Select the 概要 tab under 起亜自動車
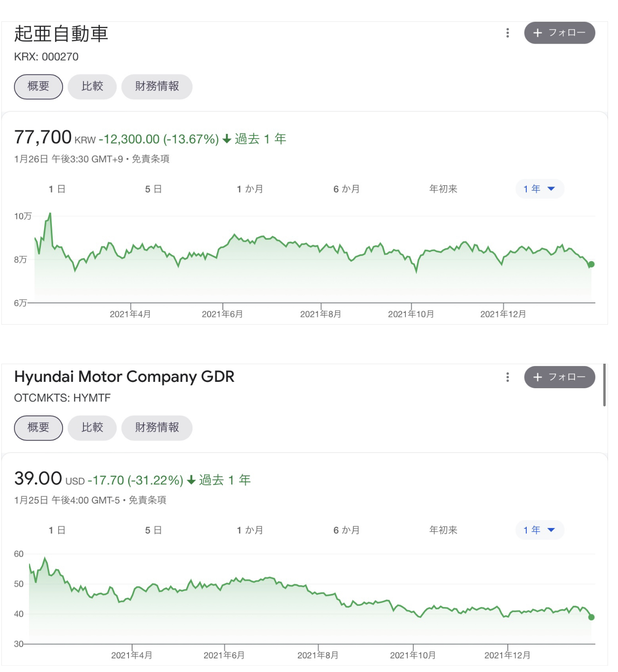 [x=39, y=86]
